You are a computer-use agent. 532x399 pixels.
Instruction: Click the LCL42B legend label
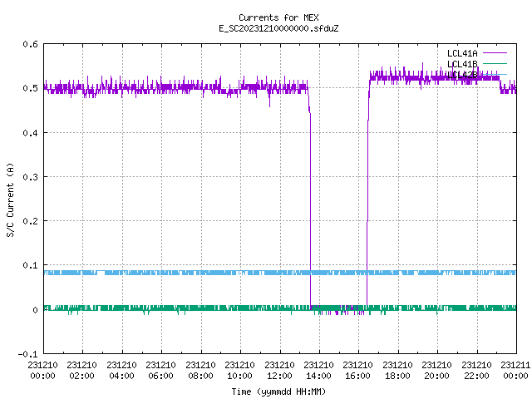click(462, 75)
